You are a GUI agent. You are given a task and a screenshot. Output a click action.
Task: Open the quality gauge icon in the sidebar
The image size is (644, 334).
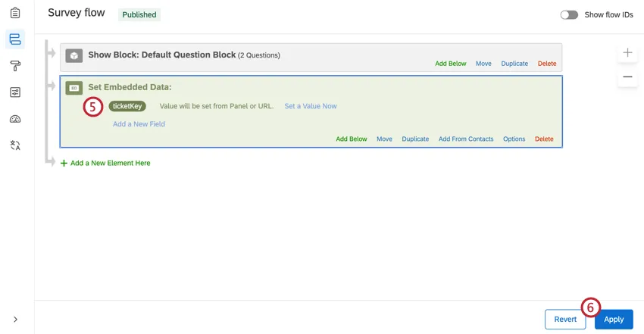(15, 119)
